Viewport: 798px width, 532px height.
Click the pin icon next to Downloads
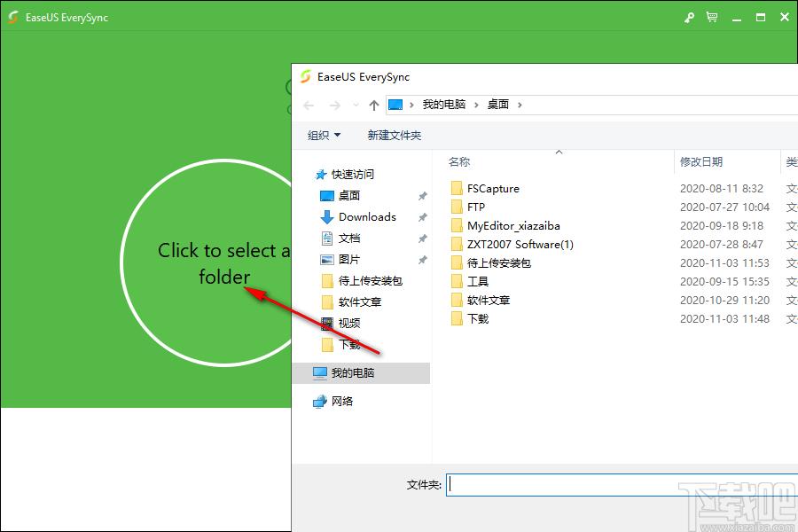(422, 217)
